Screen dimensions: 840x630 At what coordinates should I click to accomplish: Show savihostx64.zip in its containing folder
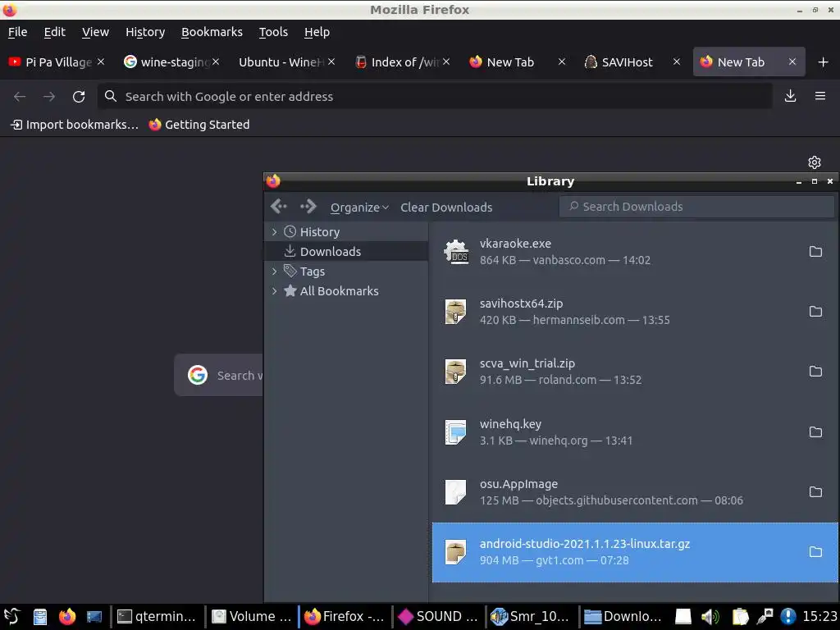(815, 312)
